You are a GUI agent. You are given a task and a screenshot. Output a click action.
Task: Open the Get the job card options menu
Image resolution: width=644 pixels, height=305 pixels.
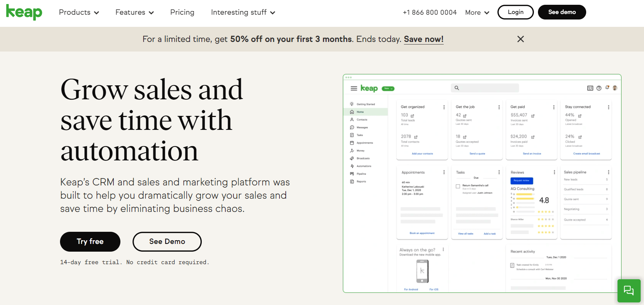click(499, 107)
